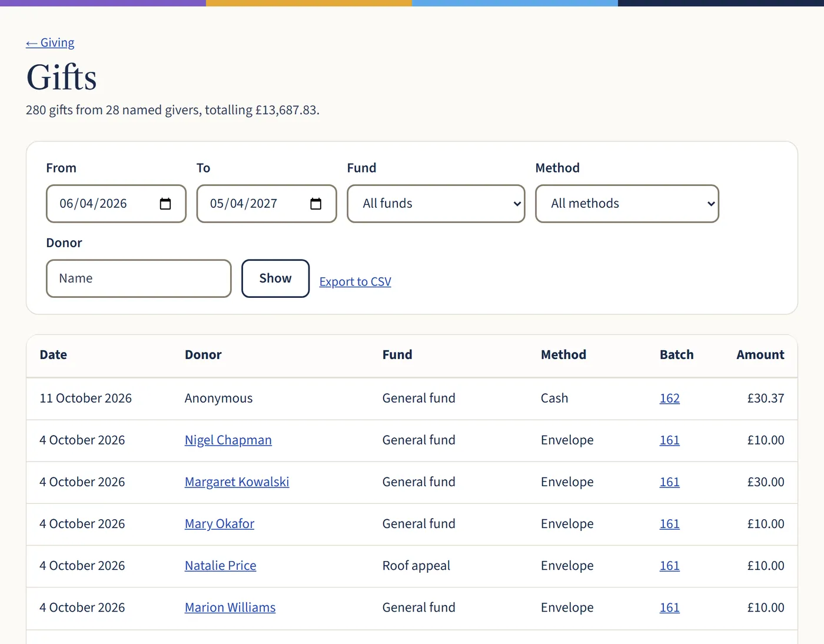
Task: Select the 11 October 2026 date cell
Action: click(85, 399)
